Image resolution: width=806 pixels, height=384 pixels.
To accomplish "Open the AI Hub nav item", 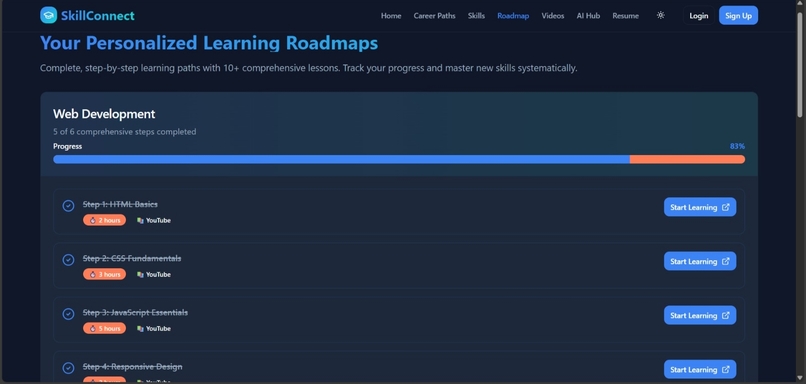I will (588, 15).
